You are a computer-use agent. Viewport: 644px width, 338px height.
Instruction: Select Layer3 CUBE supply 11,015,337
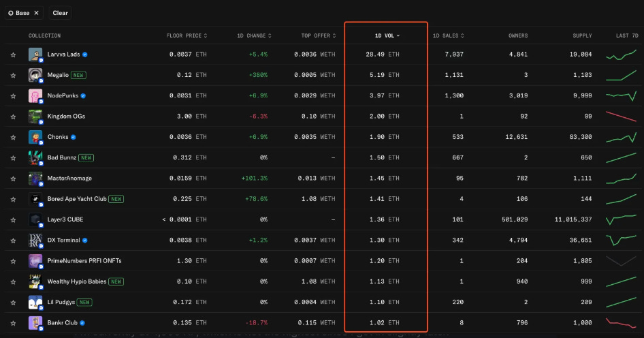[573, 219]
